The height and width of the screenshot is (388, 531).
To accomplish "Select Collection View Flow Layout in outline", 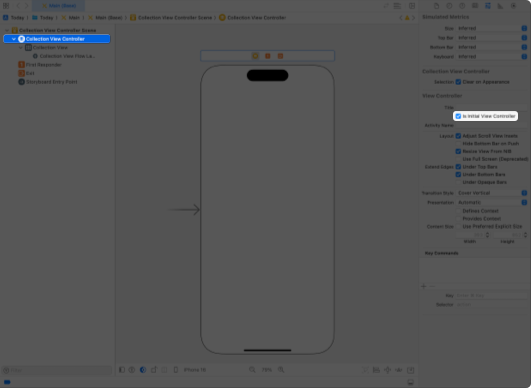I will tap(64, 56).
